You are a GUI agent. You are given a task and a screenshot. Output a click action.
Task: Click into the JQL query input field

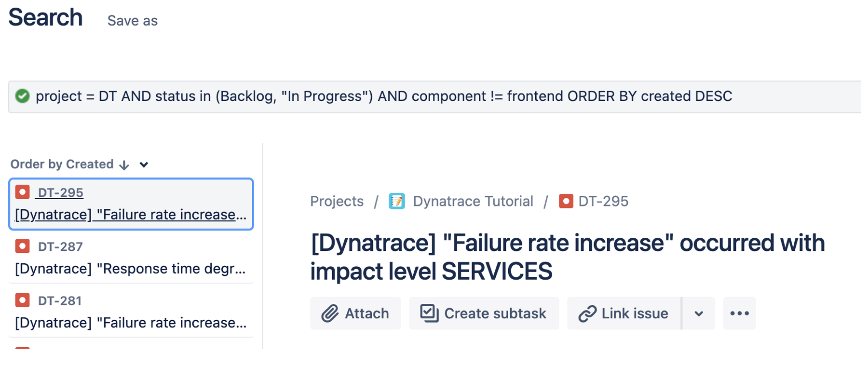point(434,96)
